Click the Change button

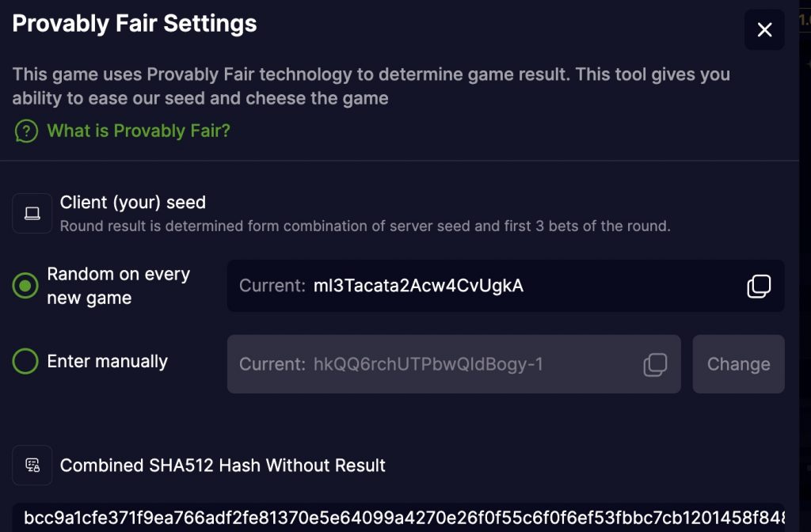pos(739,364)
